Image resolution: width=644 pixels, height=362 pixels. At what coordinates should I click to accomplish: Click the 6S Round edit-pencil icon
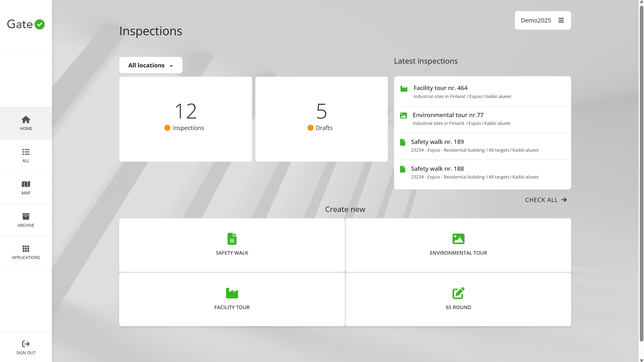point(458,293)
